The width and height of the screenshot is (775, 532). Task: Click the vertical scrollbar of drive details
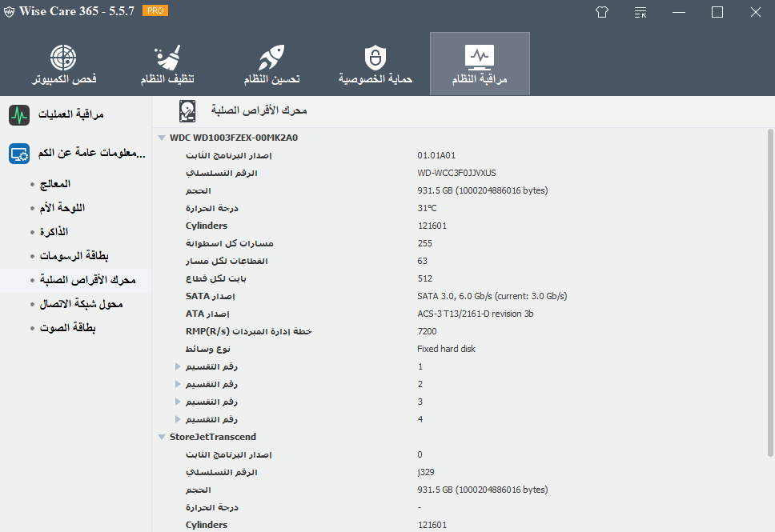pos(770,293)
